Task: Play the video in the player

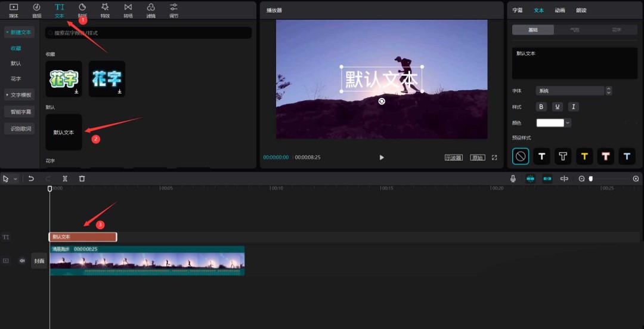Action: 382,158
